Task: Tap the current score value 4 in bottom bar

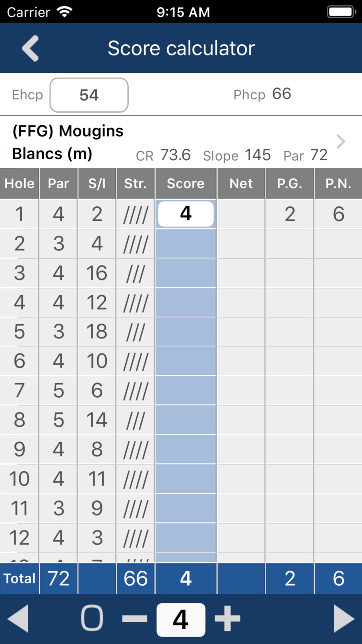Action: [181, 620]
